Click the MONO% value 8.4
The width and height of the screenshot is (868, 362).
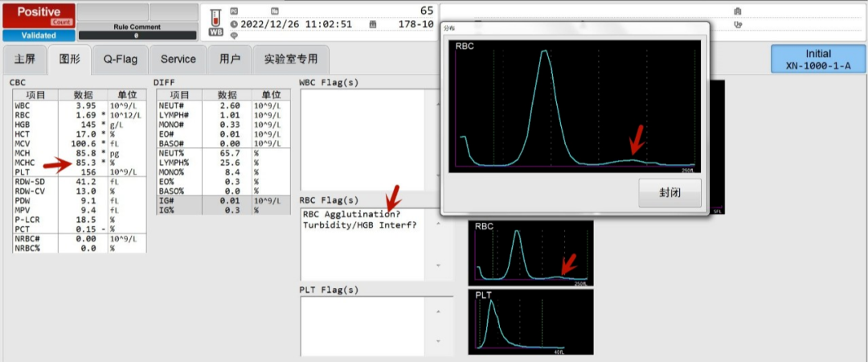coord(232,172)
